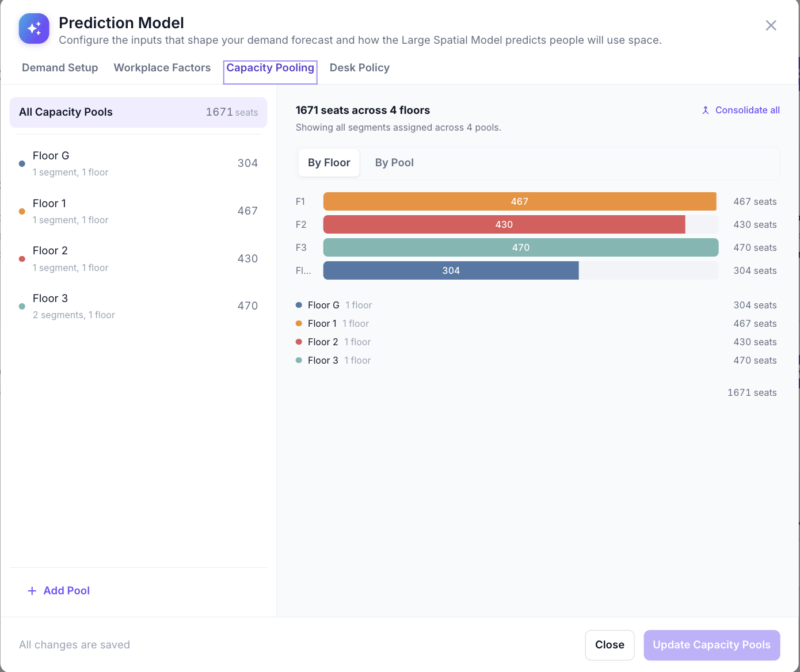Select the Floor 2 pool in sidebar
This screenshot has height=672, width=800.
(139, 258)
